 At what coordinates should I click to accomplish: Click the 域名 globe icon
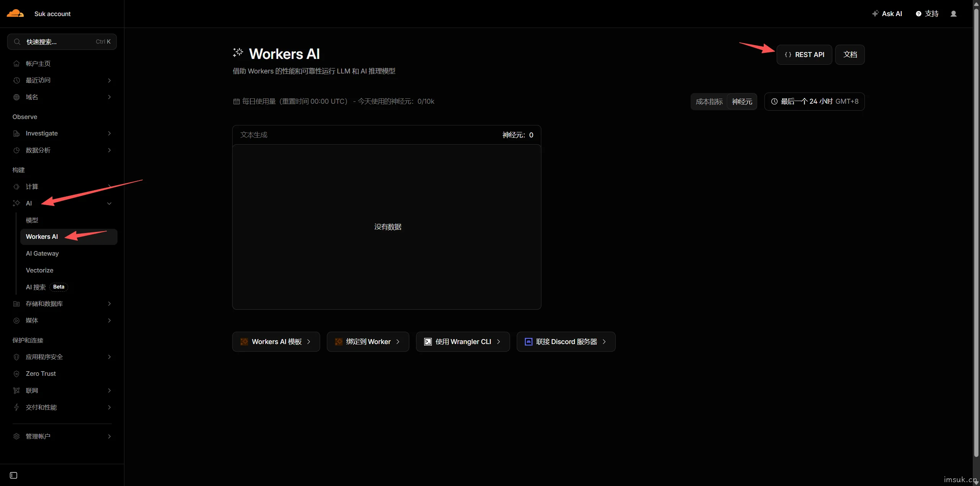[x=16, y=97]
